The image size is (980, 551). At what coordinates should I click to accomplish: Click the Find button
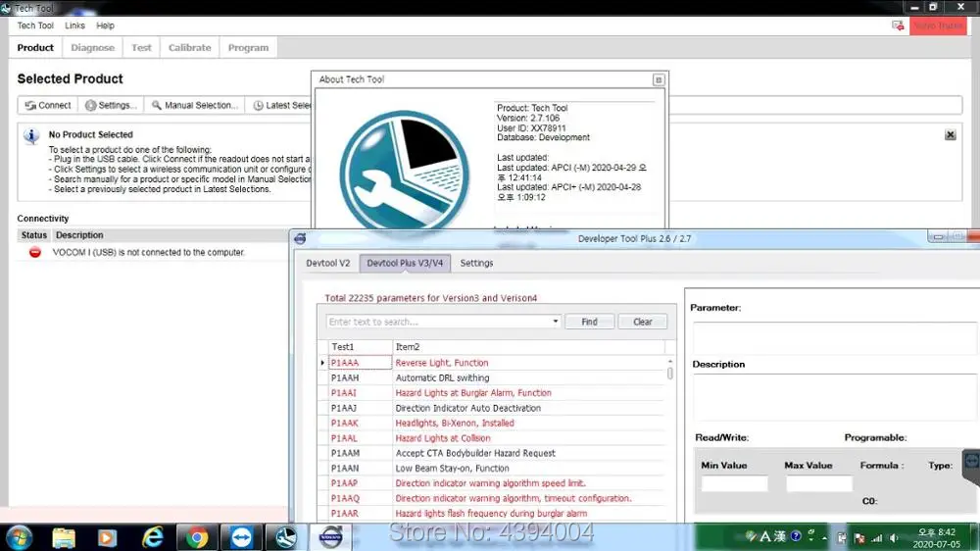coord(589,322)
